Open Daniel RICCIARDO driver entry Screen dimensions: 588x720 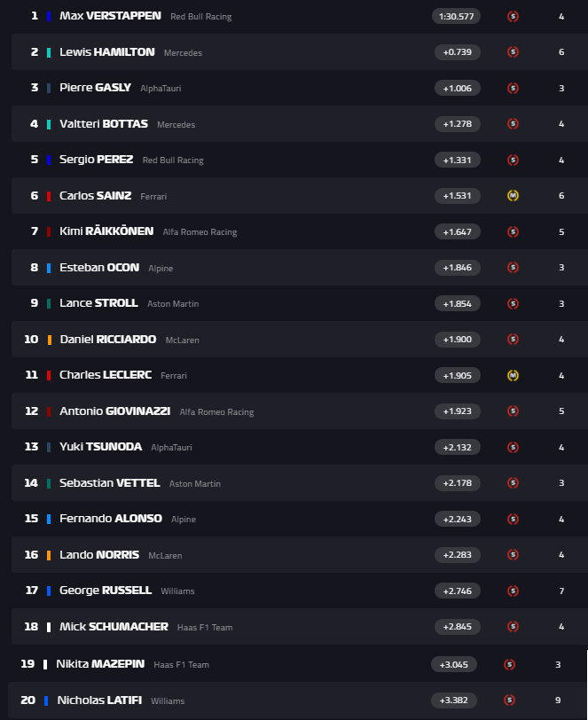click(108, 340)
